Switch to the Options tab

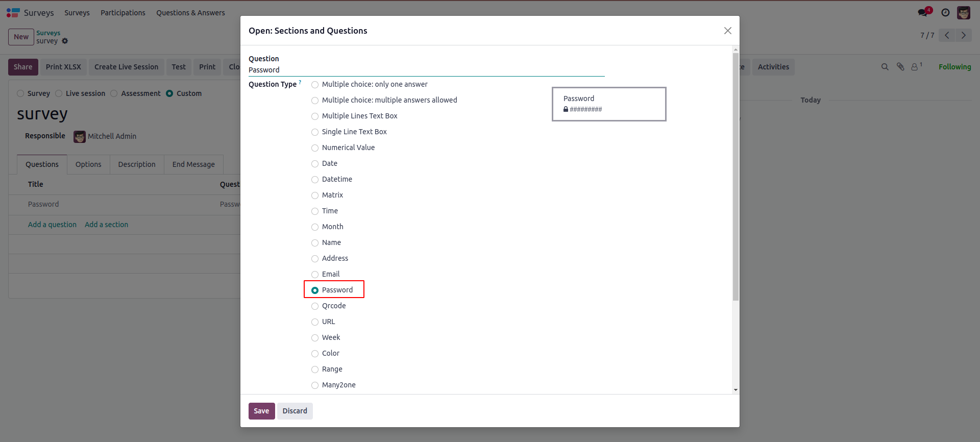pos(88,164)
